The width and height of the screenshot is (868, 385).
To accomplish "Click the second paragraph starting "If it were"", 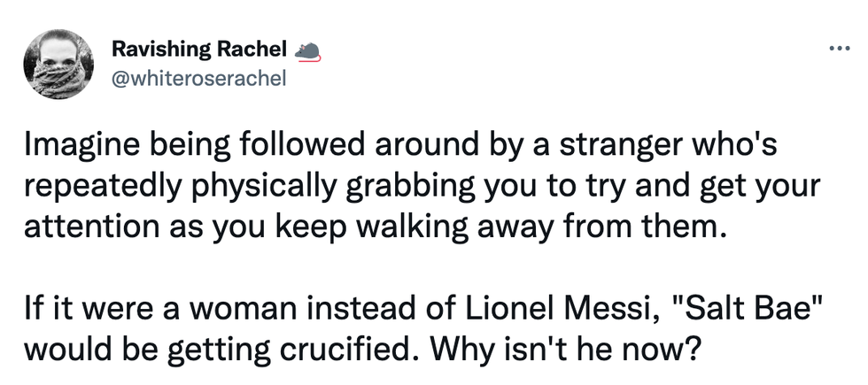I will pos(423,330).
